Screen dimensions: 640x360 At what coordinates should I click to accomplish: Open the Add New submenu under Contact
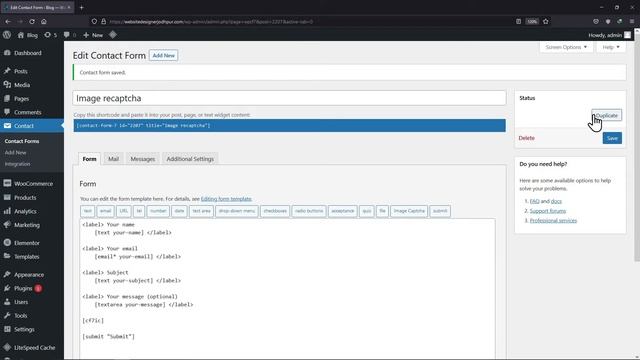click(x=16, y=153)
